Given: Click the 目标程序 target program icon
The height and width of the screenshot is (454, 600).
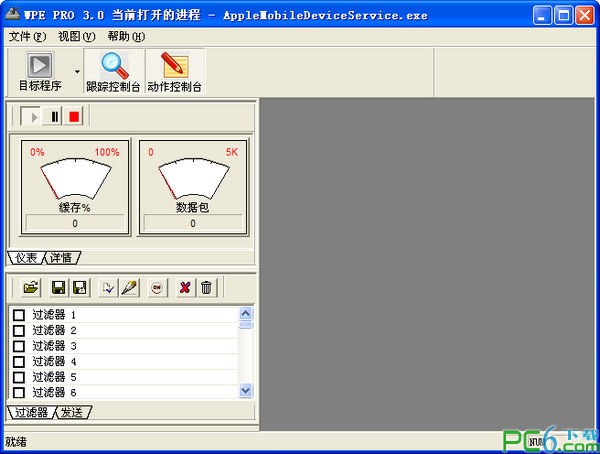Looking at the screenshot, I should point(39,66).
